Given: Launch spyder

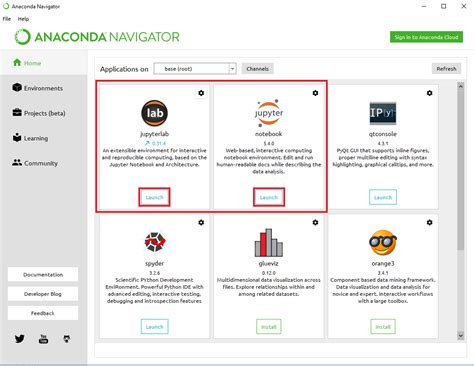Looking at the screenshot, I should click(155, 327).
